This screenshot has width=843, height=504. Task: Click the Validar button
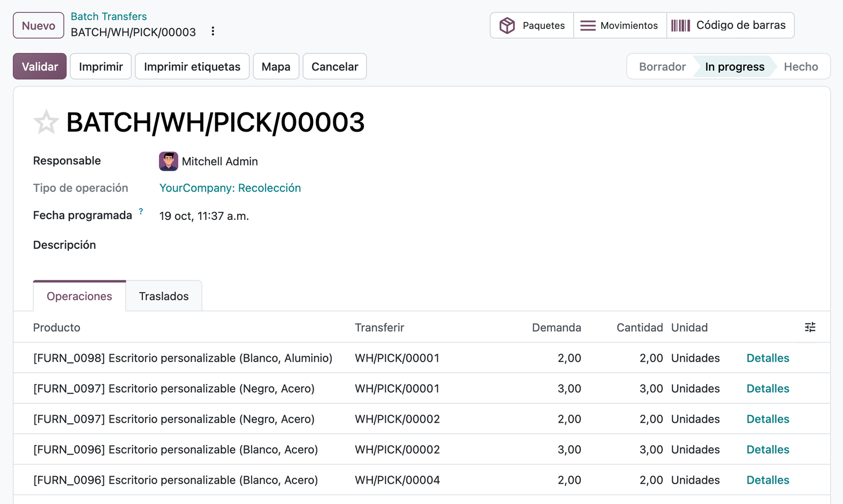pyautogui.click(x=40, y=66)
